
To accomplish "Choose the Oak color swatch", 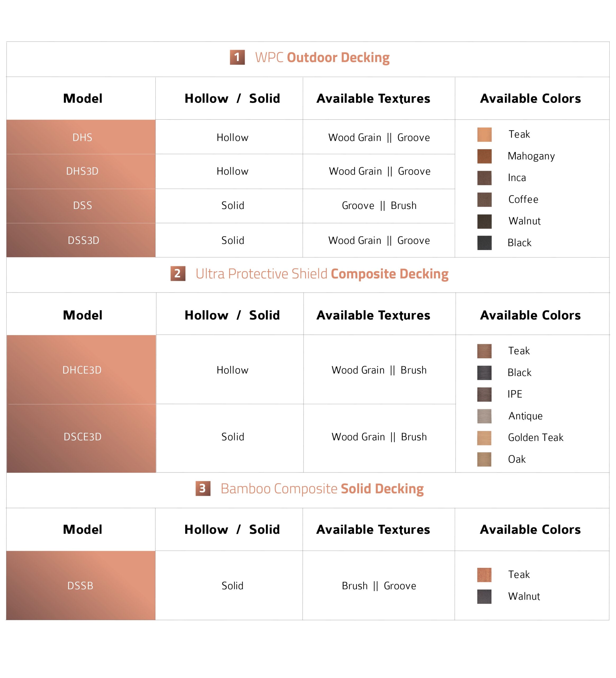I will coord(484,460).
